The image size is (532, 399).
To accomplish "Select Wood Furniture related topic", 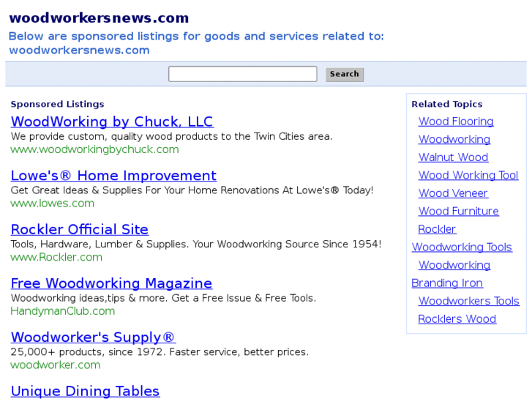I will [x=458, y=212].
